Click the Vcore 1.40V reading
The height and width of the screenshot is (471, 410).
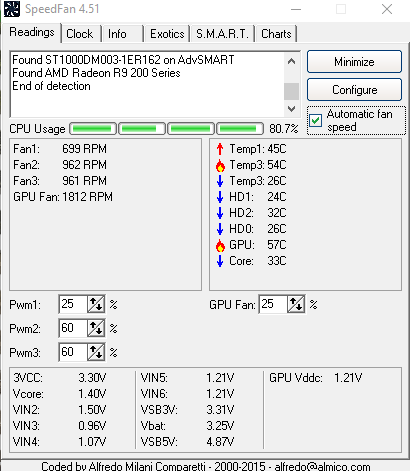59,394
